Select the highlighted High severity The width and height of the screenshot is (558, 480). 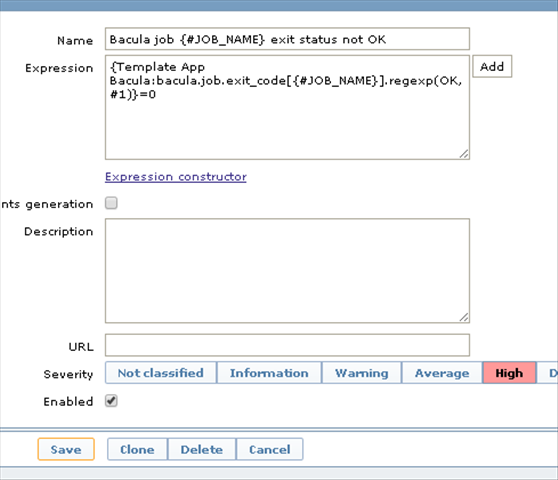coord(509,373)
